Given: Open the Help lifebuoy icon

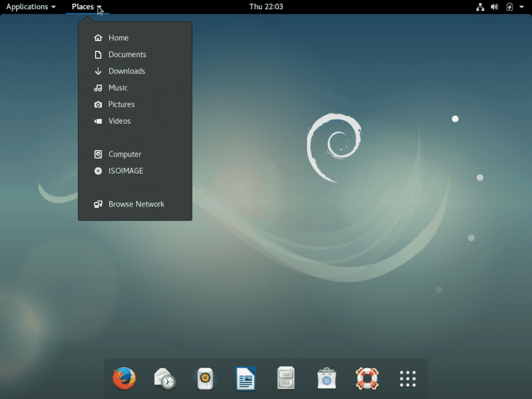Looking at the screenshot, I should 367,378.
